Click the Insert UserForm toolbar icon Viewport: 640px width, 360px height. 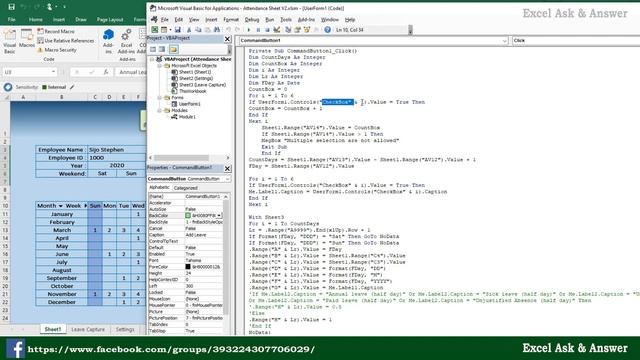[164, 29]
